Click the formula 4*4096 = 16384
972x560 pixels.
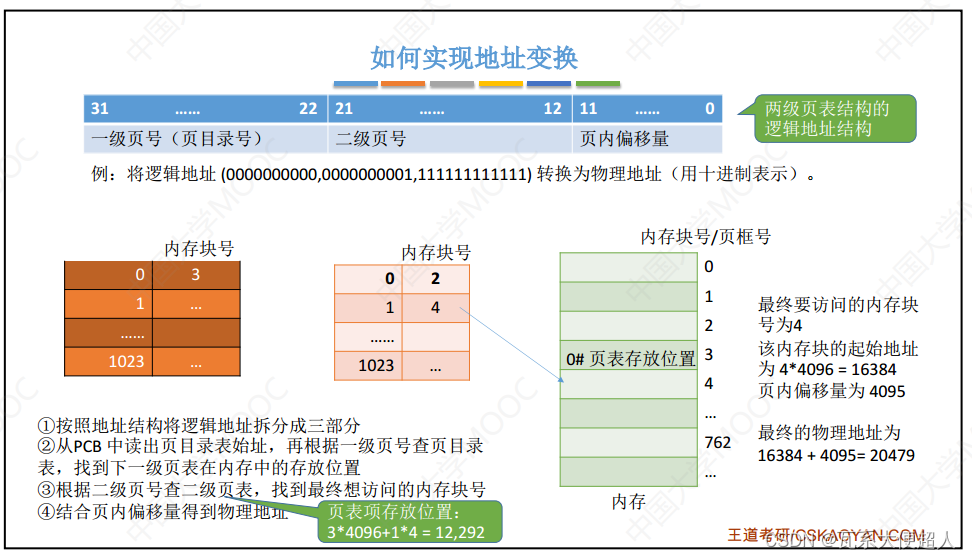click(x=837, y=370)
